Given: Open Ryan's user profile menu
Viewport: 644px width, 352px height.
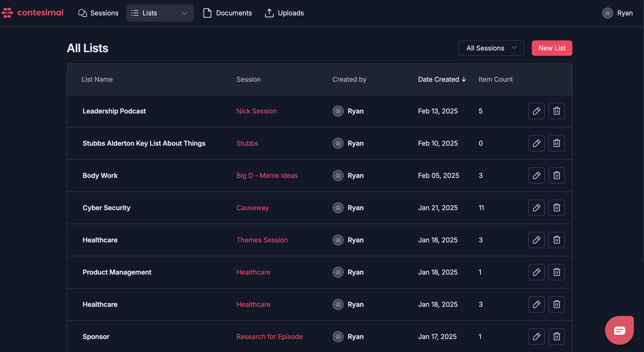Looking at the screenshot, I should tap(617, 13).
